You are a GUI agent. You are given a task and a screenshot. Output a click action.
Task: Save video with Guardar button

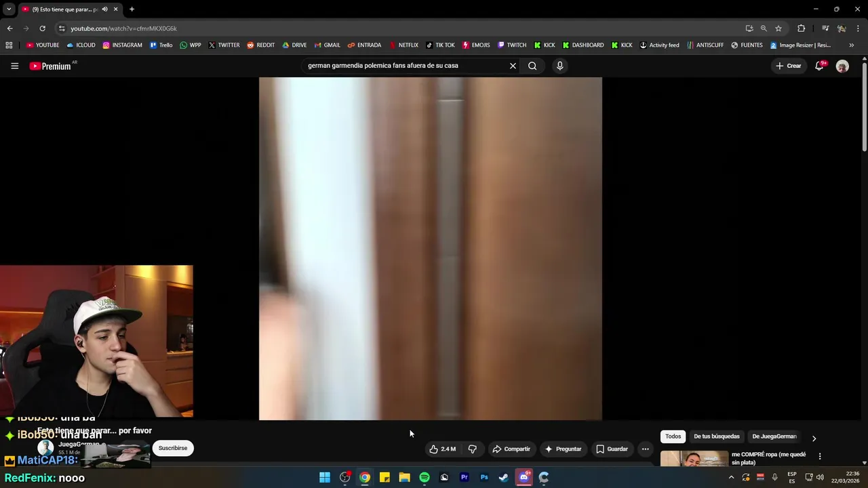point(612,449)
